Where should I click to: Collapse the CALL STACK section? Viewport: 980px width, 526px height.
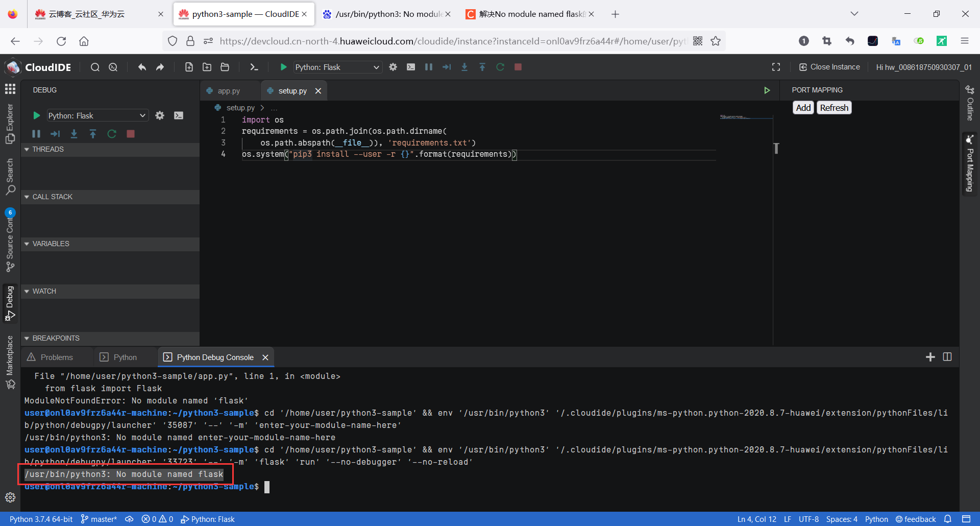110,197
